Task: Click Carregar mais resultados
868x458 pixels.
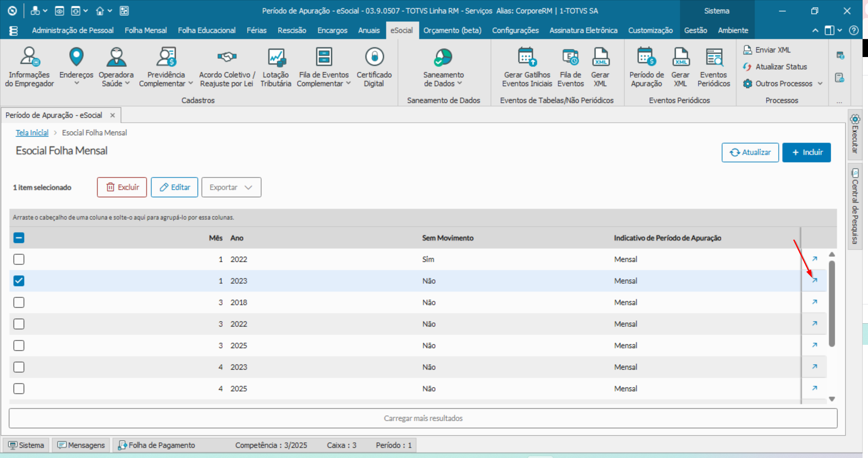Action: (423, 418)
